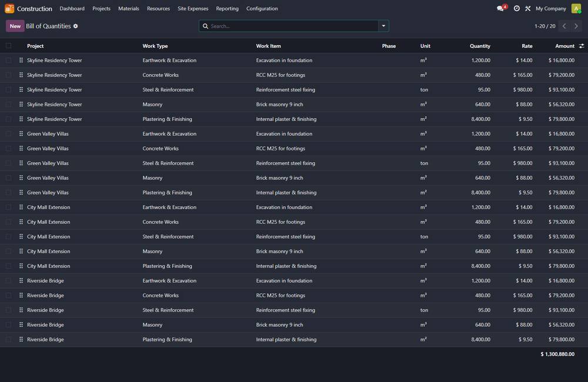Open the My Company switcher
Image resolution: width=588 pixels, height=382 pixels.
pyautogui.click(x=550, y=8)
